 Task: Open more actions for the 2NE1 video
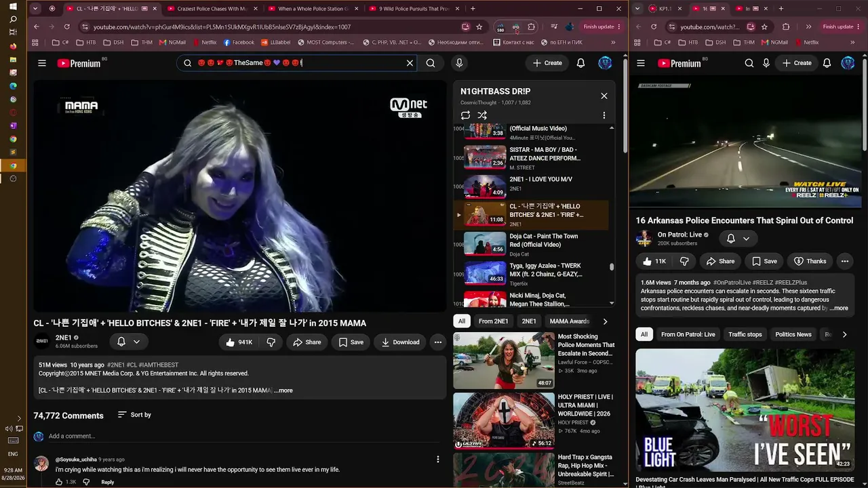pyautogui.click(x=438, y=342)
